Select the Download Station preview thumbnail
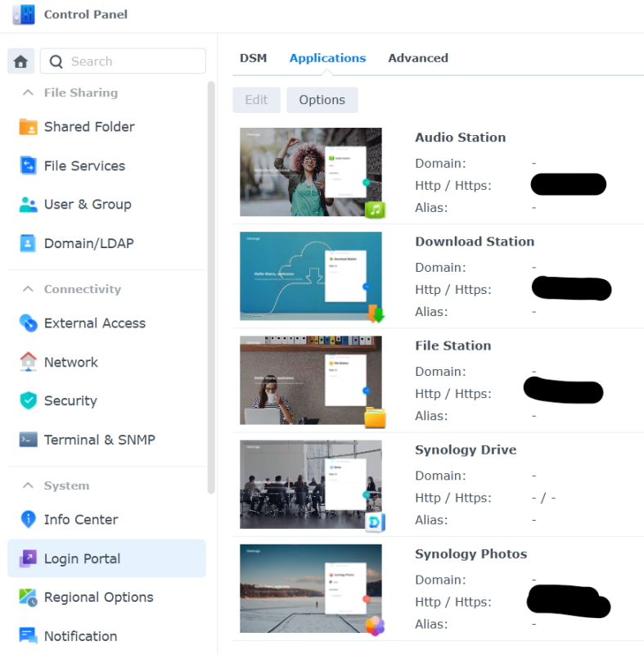644x655 pixels. (310, 276)
